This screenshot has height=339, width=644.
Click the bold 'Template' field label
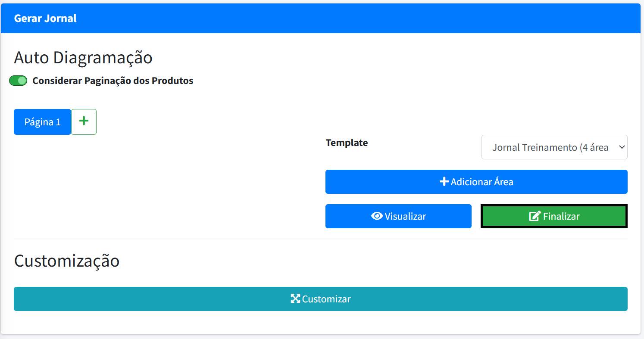point(347,143)
